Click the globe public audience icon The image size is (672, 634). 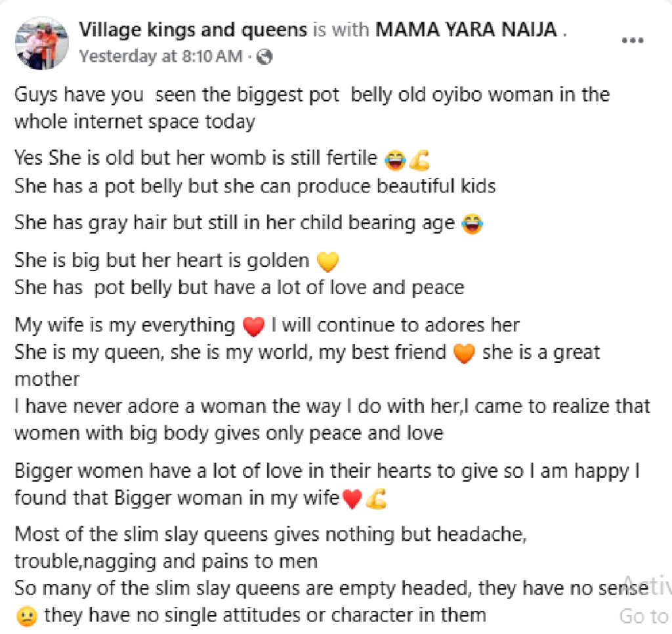pyautogui.click(x=264, y=56)
